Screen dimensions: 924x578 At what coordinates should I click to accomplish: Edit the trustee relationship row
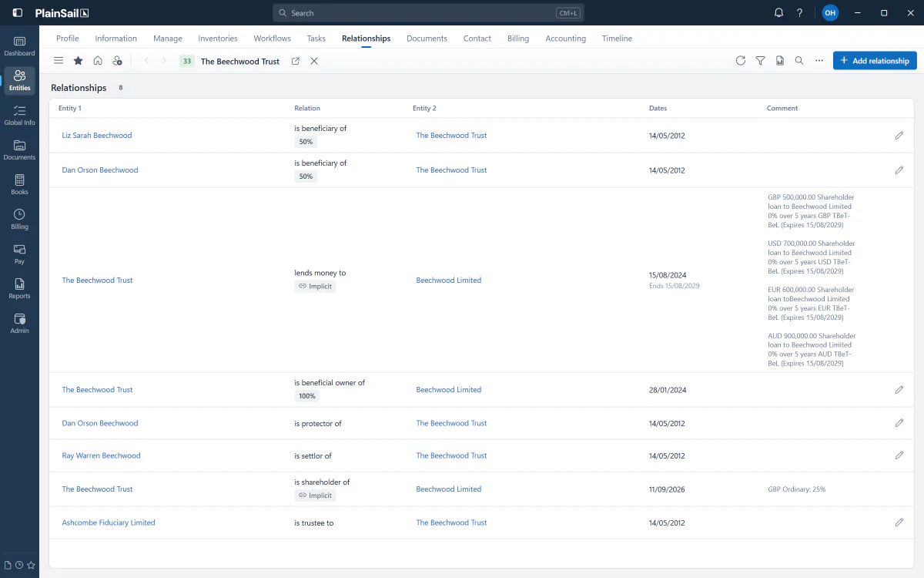[x=899, y=523]
